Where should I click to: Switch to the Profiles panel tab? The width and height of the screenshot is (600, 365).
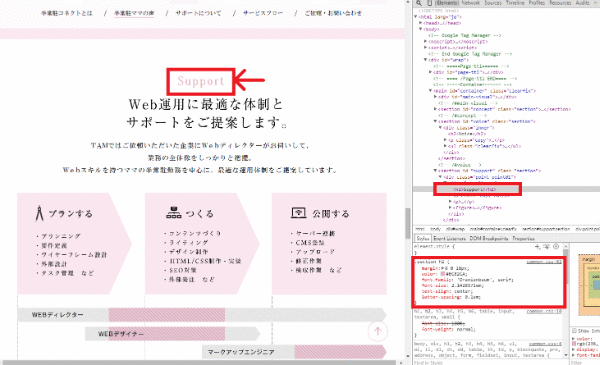click(537, 3)
